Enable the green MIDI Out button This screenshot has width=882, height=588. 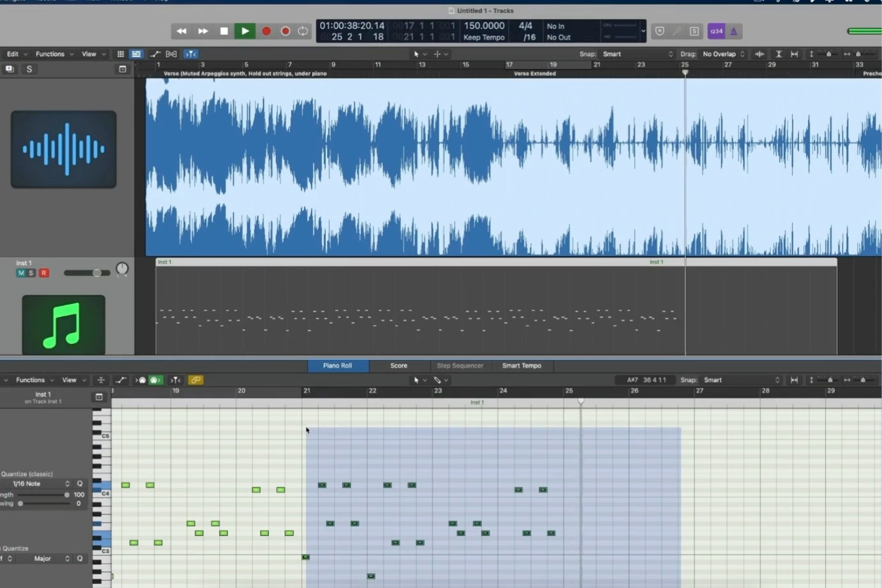pyautogui.click(x=155, y=380)
